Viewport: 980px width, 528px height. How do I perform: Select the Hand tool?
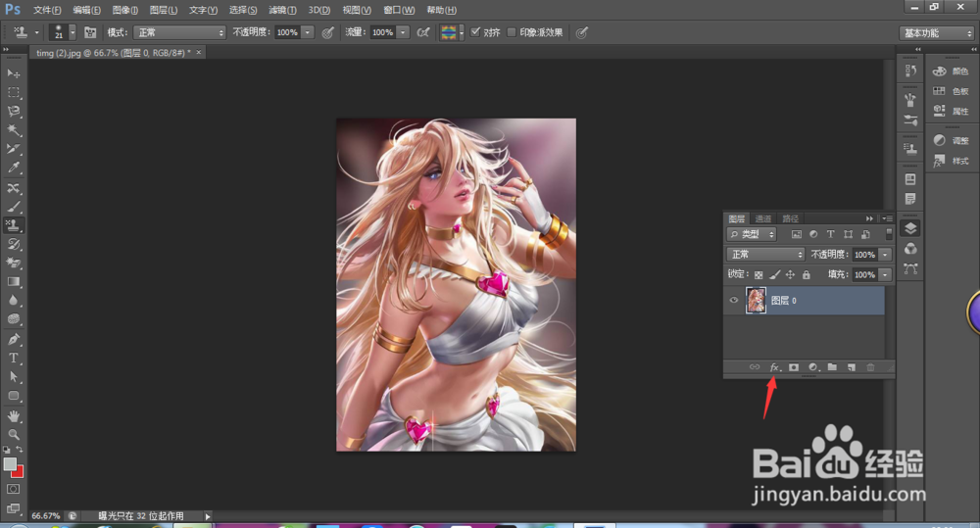click(13, 416)
